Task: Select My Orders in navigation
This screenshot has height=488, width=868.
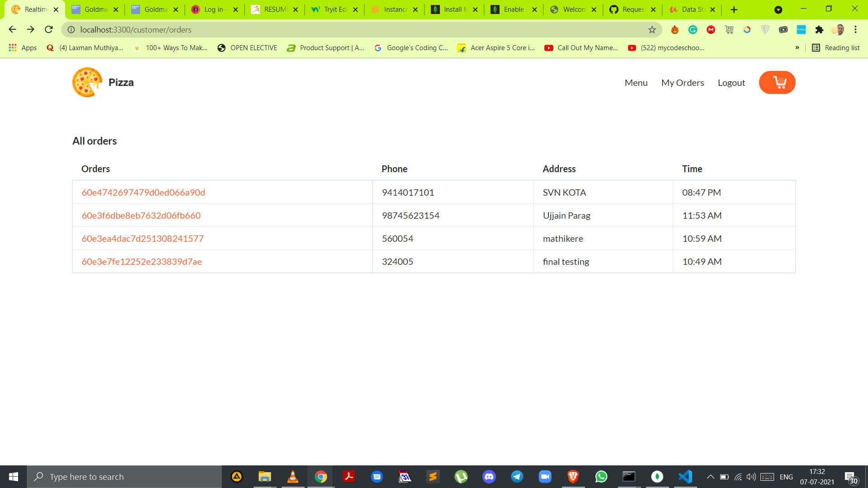Action: (x=683, y=83)
